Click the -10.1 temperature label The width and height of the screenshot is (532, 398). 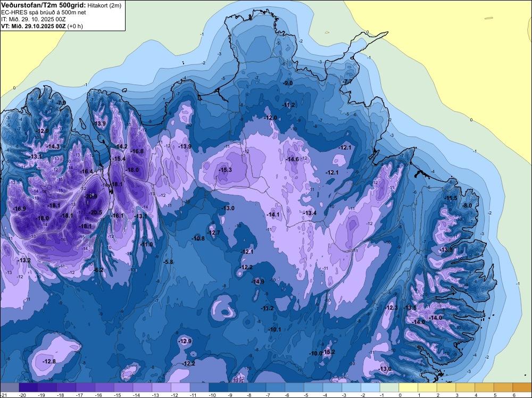point(275,329)
